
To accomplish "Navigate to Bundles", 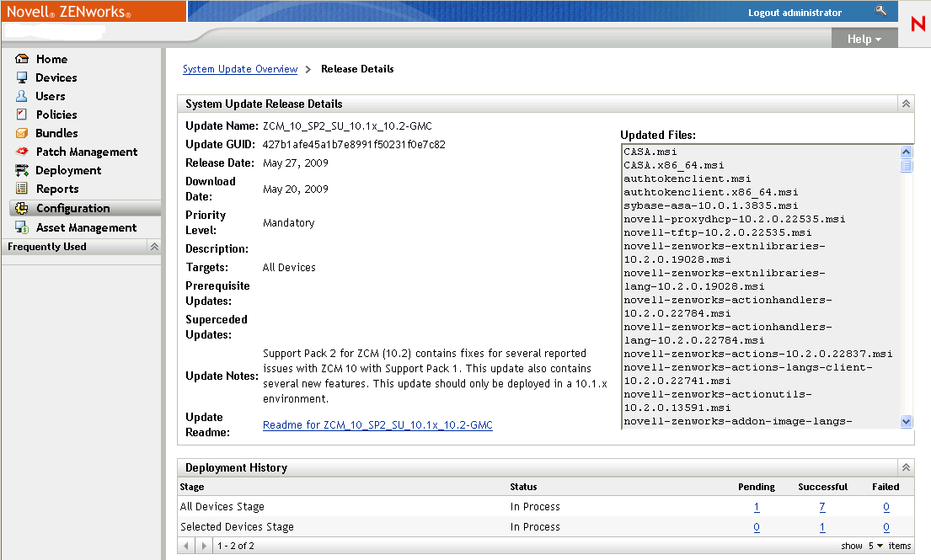I will pyautogui.click(x=57, y=134).
